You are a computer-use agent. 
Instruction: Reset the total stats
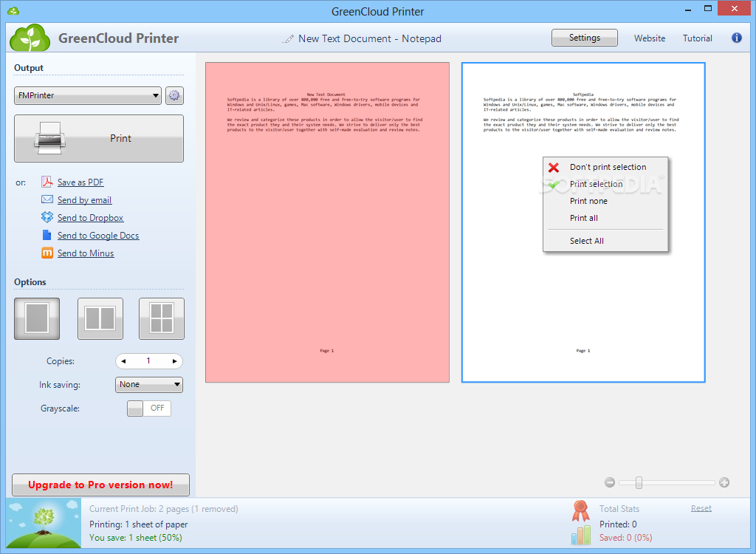(x=701, y=508)
